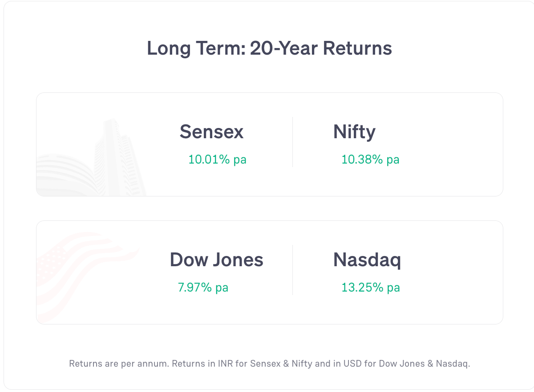The height and width of the screenshot is (392, 534).
Task: Select the Sensex heading
Action: tap(212, 132)
